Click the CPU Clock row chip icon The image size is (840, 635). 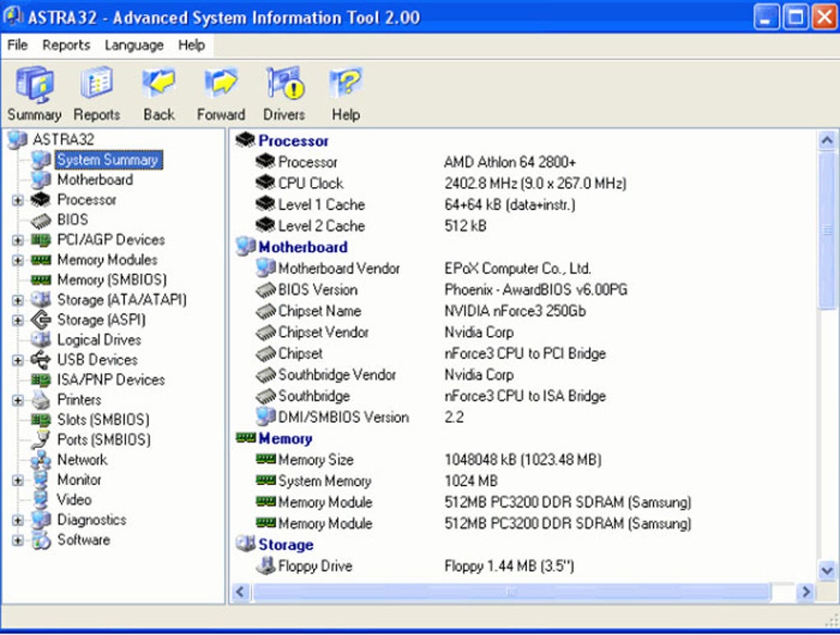pos(266,183)
